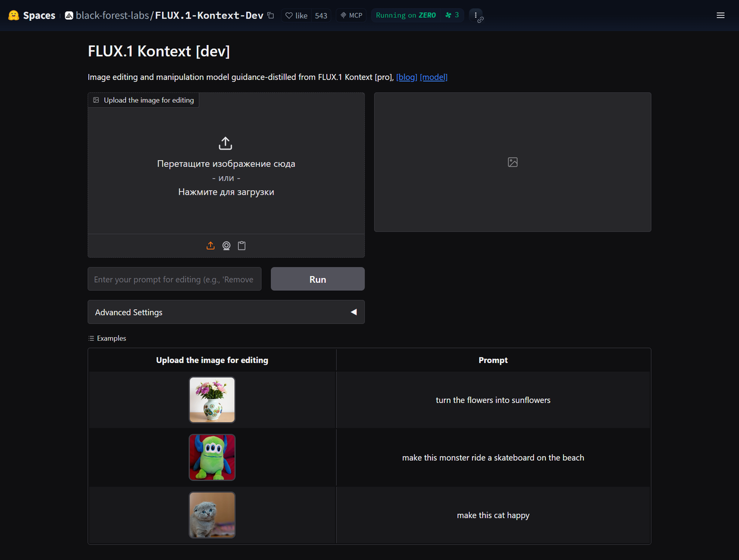Click 'Upload the image for editing' column header
The width and height of the screenshot is (739, 560).
pyautogui.click(x=212, y=360)
